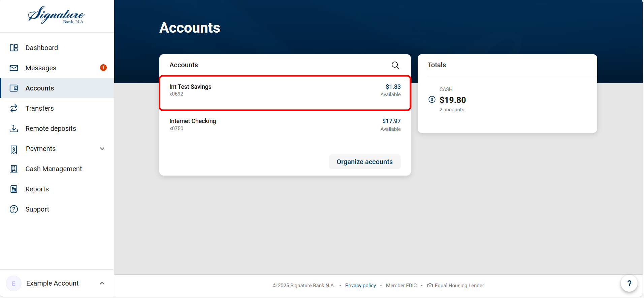
Task: Click the CASH dollar circle indicator
Action: (x=431, y=99)
